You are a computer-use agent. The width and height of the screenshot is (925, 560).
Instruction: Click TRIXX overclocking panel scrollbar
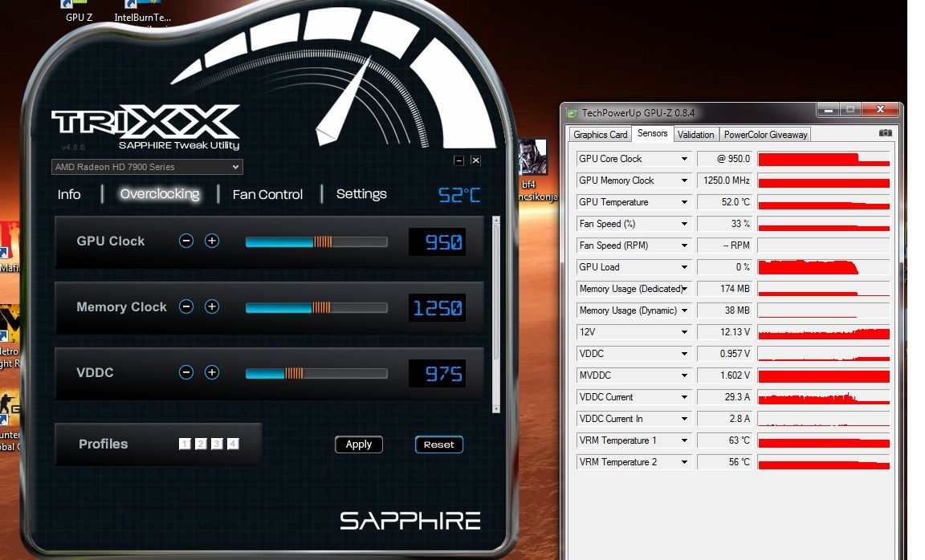[x=496, y=314]
